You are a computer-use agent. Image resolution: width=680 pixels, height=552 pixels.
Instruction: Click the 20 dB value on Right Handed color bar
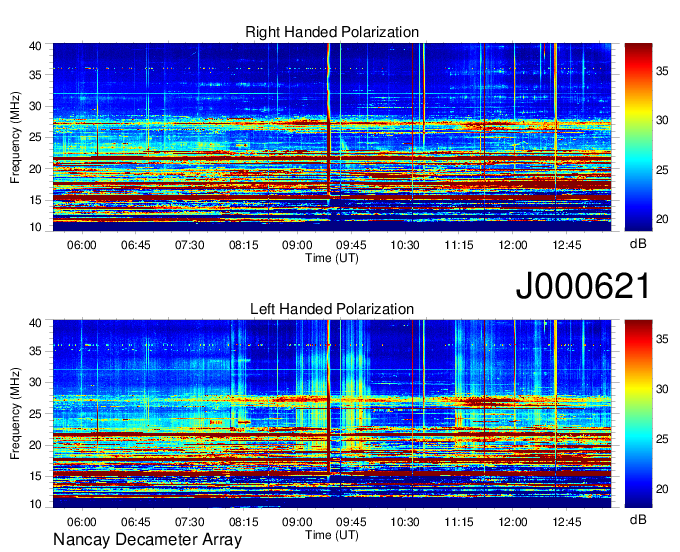(662, 219)
